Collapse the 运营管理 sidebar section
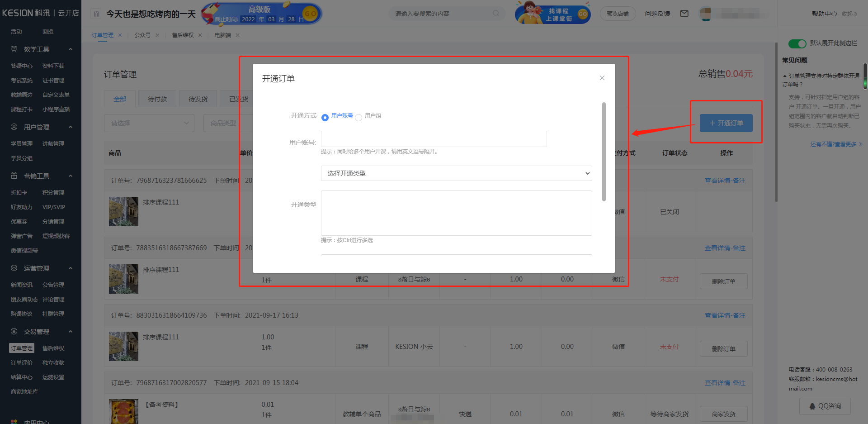The image size is (868, 424). tap(71, 268)
